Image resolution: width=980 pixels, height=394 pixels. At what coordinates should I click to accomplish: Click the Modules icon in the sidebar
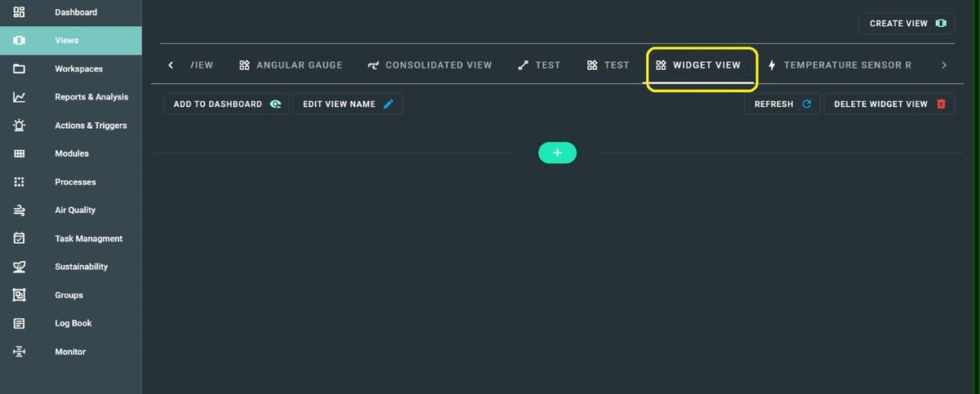[x=20, y=153]
